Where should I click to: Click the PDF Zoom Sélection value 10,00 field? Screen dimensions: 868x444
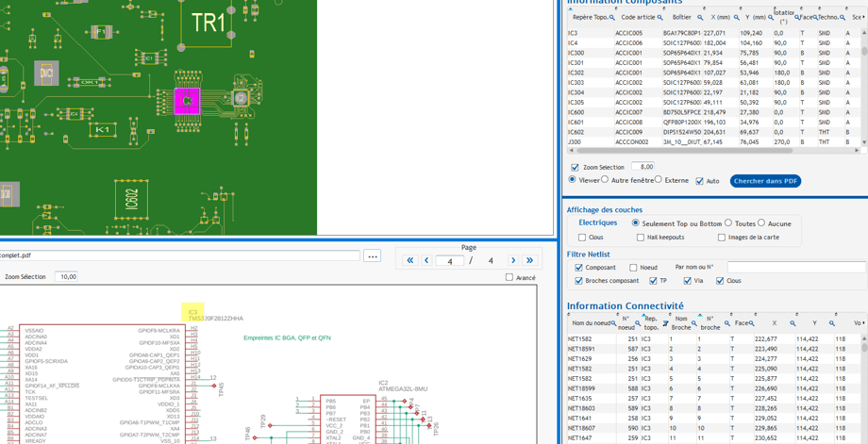(x=66, y=276)
